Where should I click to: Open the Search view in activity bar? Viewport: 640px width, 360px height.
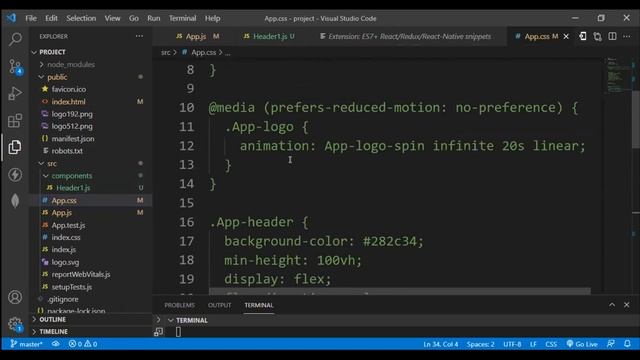(15, 39)
